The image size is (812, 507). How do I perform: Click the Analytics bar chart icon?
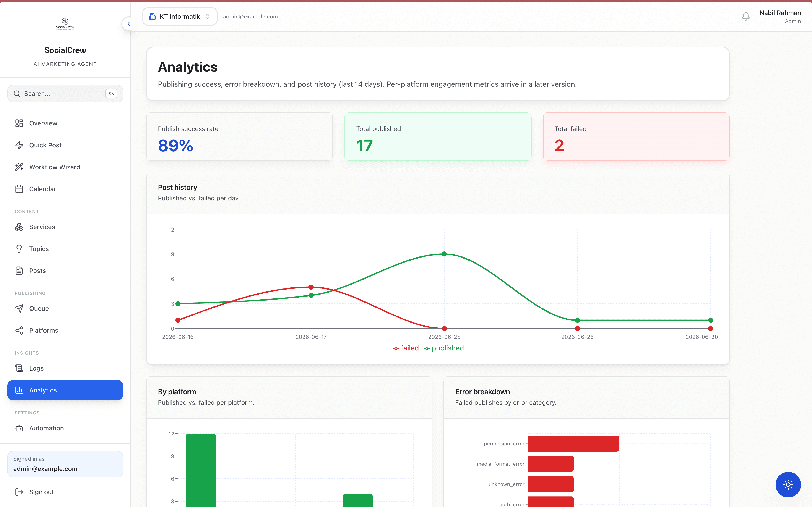click(19, 390)
